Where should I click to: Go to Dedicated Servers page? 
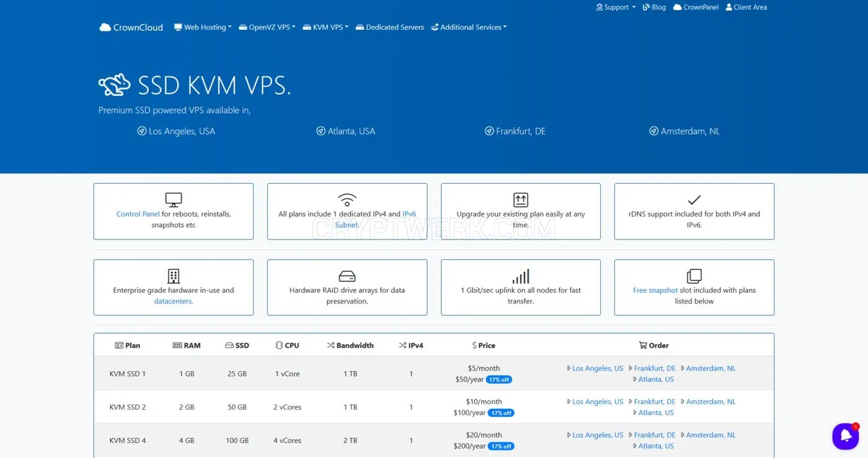(x=390, y=27)
